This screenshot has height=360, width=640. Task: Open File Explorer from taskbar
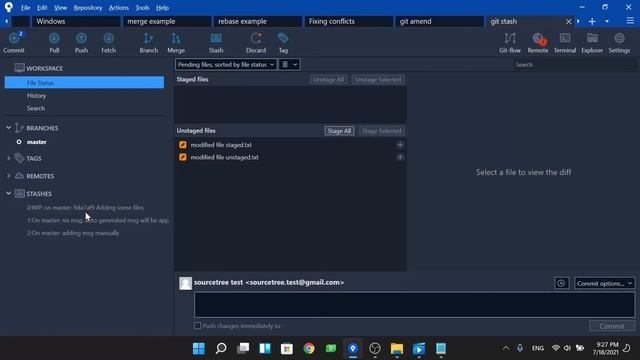pos(397,349)
